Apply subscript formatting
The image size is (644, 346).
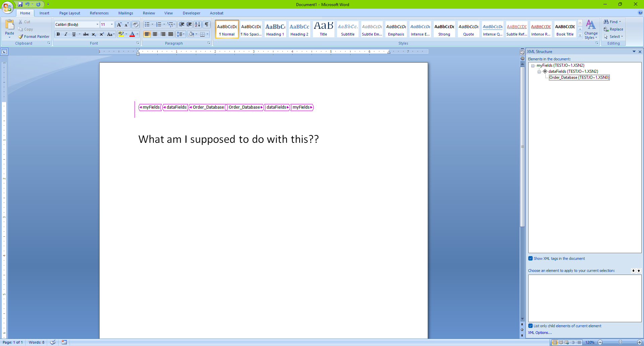94,34
